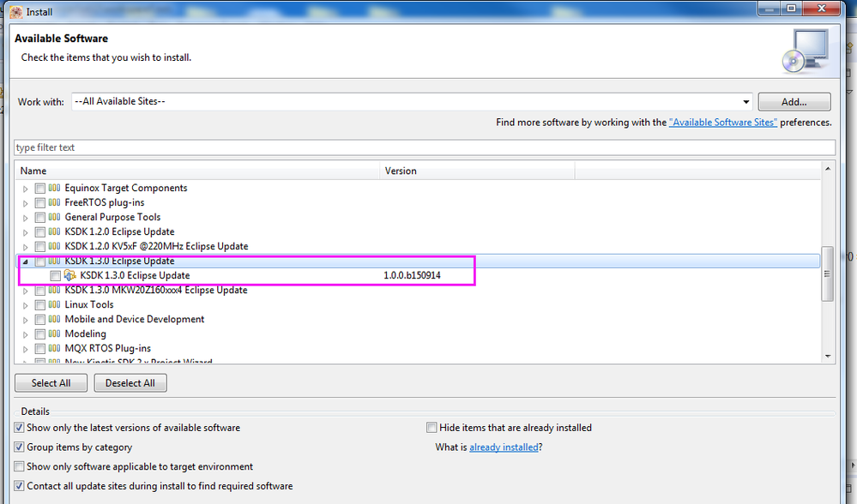Click the category icon beside MQX RTOS Plug-ins

click(54, 348)
